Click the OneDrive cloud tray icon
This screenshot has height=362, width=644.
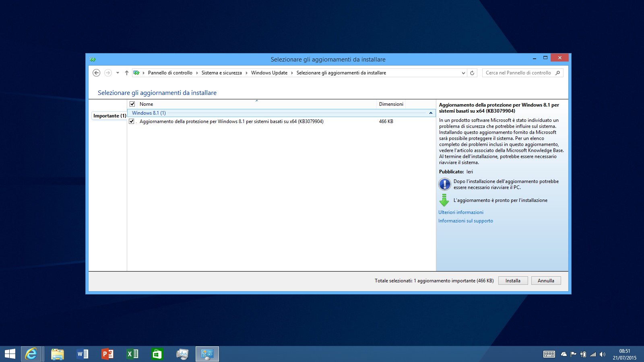click(x=564, y=354)
